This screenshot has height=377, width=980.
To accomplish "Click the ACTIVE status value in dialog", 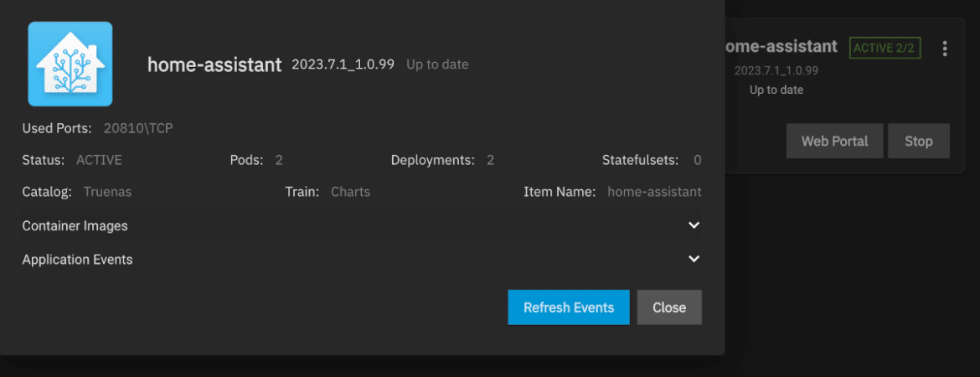I will click(99, 160).
